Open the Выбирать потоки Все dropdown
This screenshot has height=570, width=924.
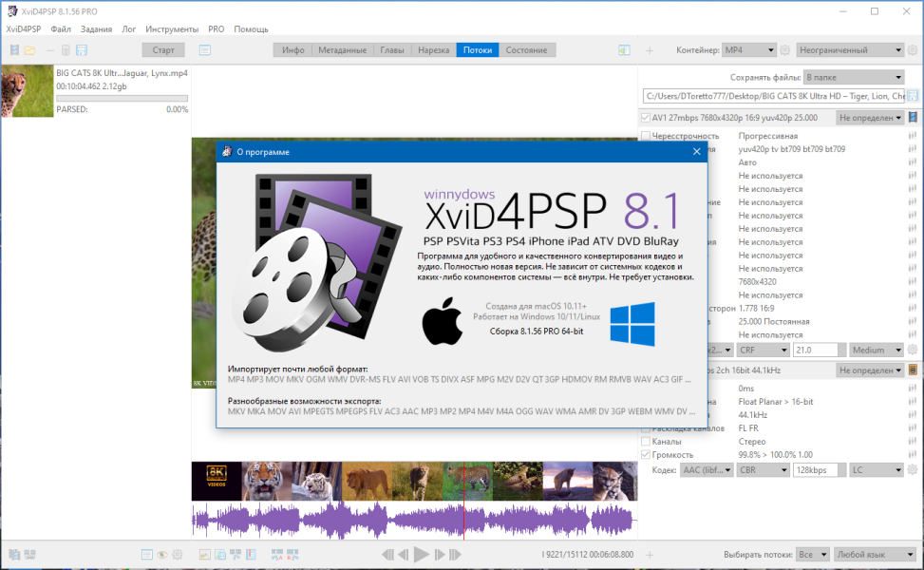point(812,554)
